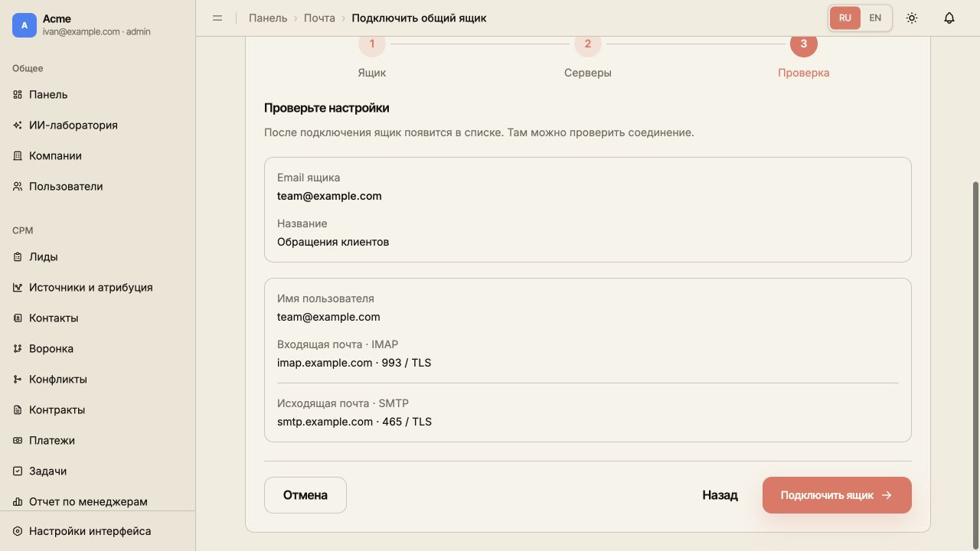Click the Контракты document icon
Screen dimensions: 980x551
[18, 410]
